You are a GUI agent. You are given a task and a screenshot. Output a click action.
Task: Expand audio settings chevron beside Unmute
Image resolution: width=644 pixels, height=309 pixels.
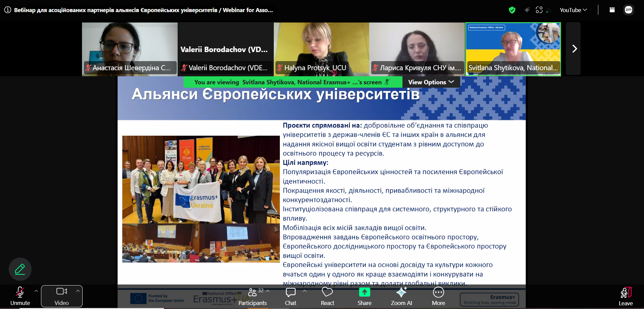(x=36, y=291)
